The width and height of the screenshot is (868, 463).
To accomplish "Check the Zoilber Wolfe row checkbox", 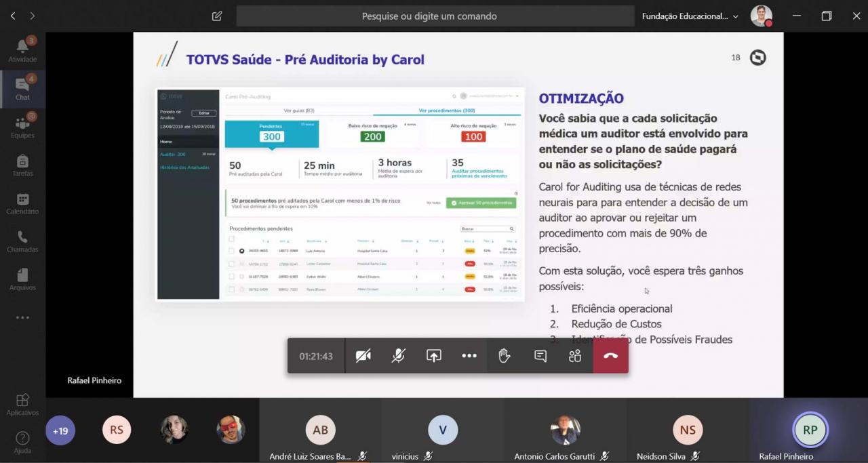I will pos(232,277).
